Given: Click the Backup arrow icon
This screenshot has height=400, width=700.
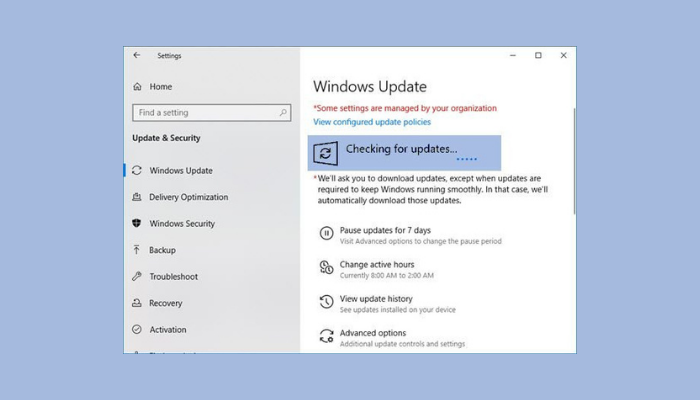Looking at the screenshot, I should (x=137, y=250).
